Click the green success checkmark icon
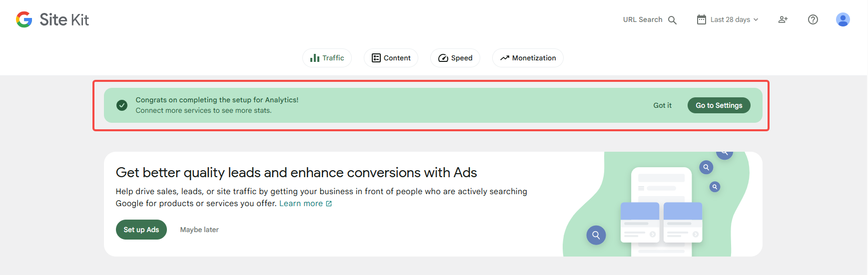The image size is (868, 275). click(122, 105)
